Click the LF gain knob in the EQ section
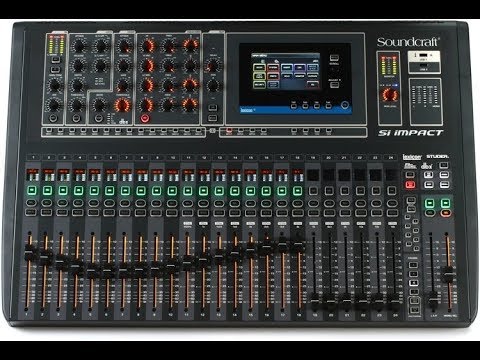Image resolution: width=480 pixels, height=360 pixels. [x=146, y=105]
